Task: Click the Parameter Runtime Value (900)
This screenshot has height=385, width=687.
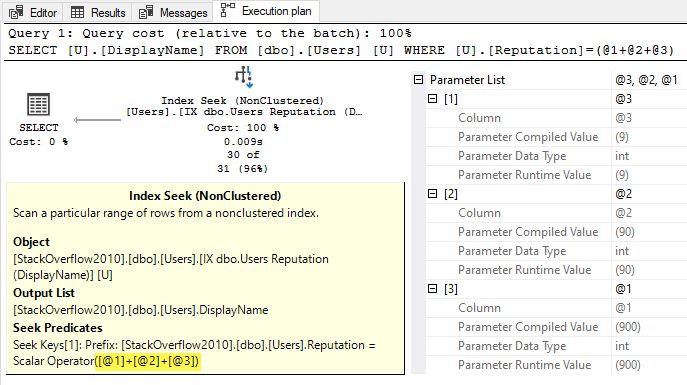Action: (628, 365)
